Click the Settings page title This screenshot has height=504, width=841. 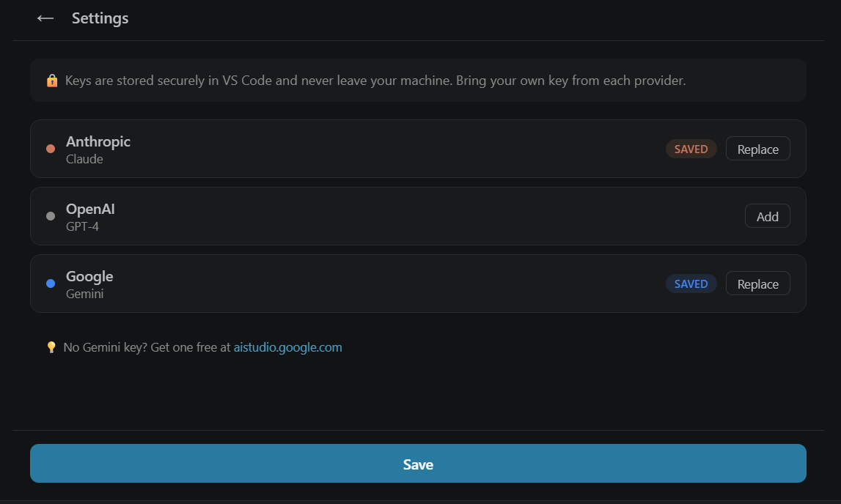[x=100, y=18]
